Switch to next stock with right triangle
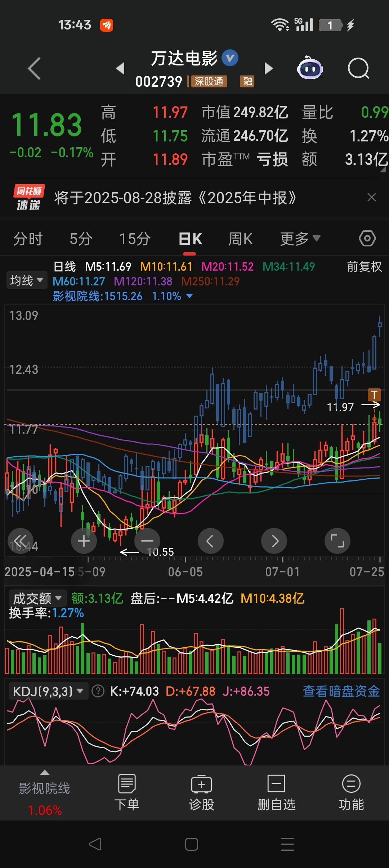Screen dimensions: 389x868 coord(269,68)
